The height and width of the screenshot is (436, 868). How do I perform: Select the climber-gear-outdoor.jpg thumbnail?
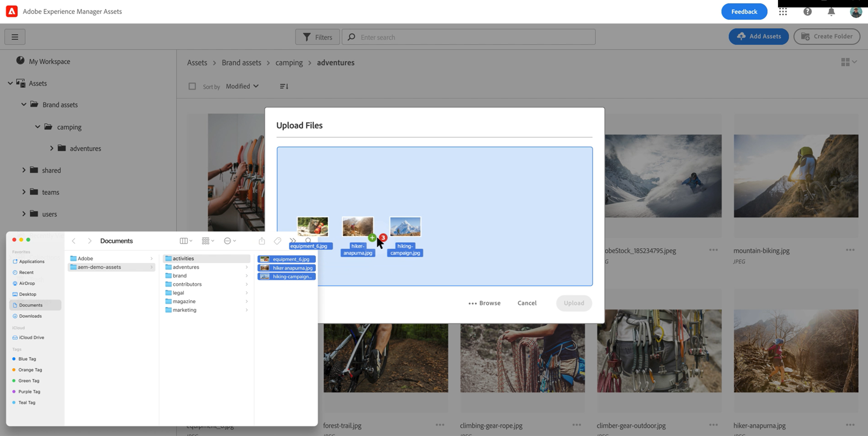click(x=659, y=350)
